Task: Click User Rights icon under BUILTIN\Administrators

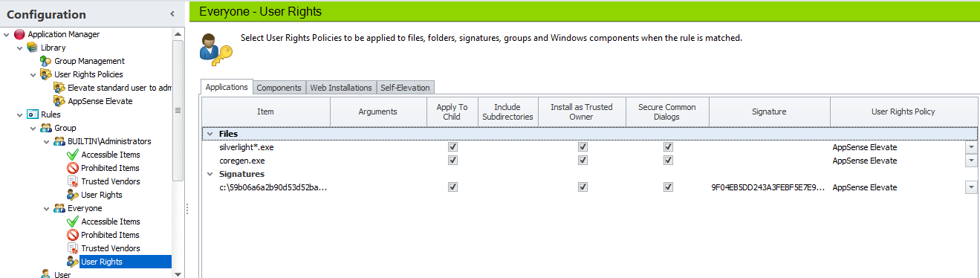Action: [x=73, y=195]
